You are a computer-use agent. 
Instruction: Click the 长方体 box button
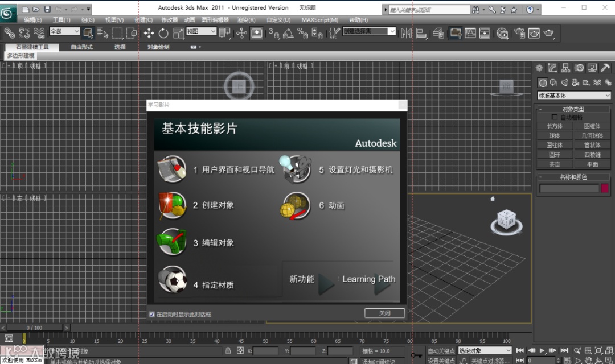pos(555,126)
